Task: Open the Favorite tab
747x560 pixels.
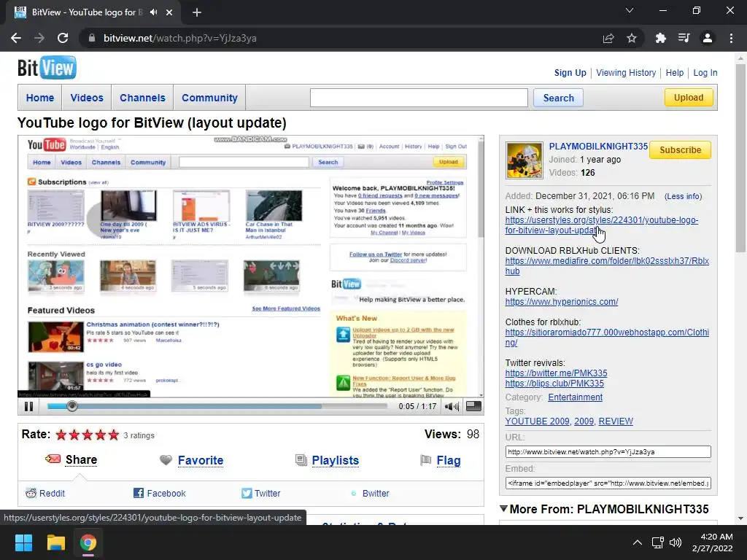Action: point(201,461)
